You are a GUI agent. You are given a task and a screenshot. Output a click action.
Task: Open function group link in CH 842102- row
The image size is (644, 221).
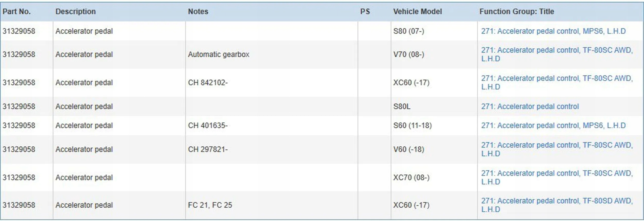556,78
